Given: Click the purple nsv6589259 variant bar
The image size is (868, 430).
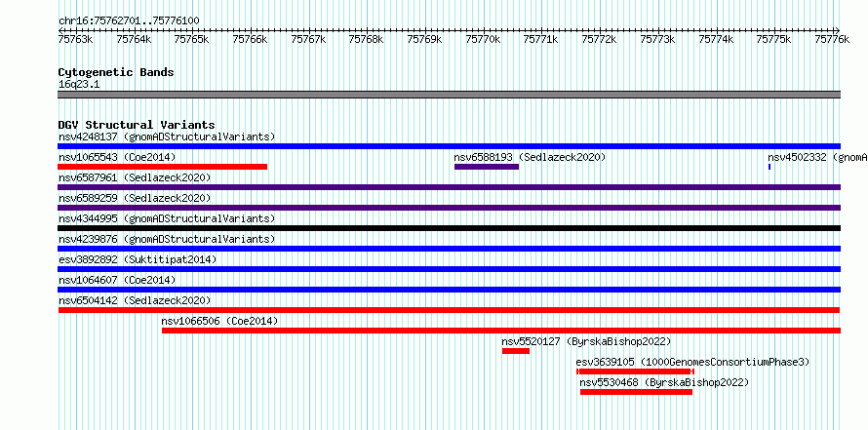Looking at the screenshot, I should pyautogui.click(x=449, y=208).
